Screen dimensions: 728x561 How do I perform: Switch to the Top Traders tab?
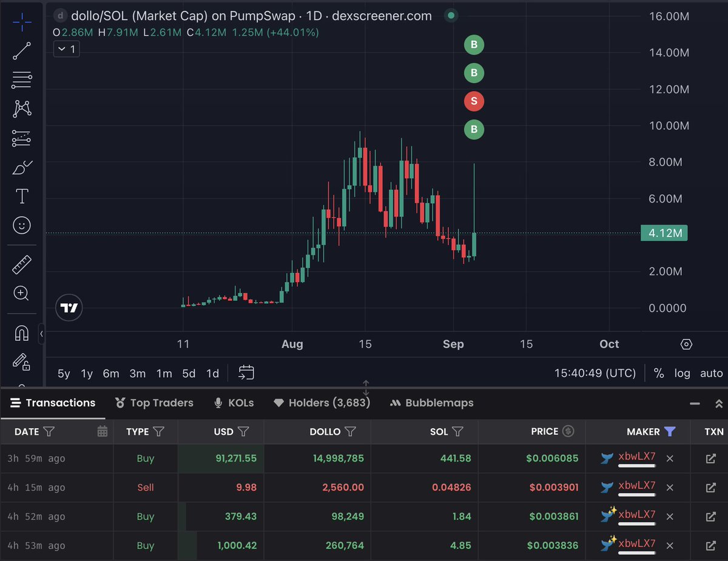[x=154, y=403]
